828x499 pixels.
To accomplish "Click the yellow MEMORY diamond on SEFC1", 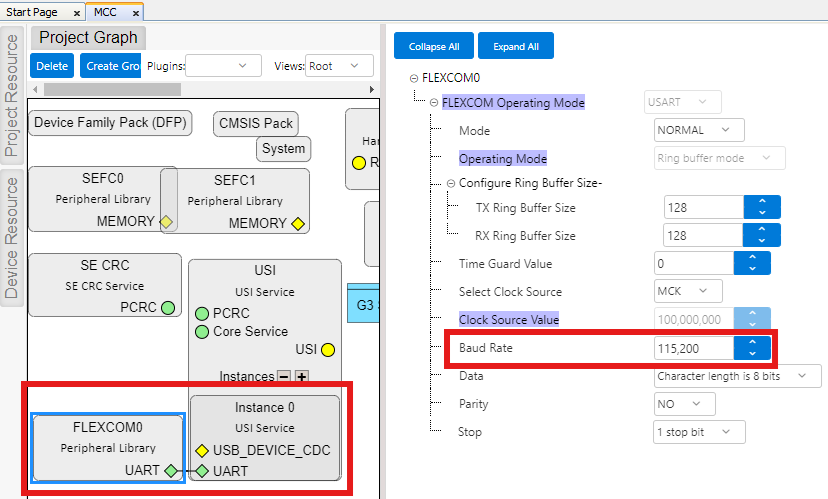I will 297,223.
